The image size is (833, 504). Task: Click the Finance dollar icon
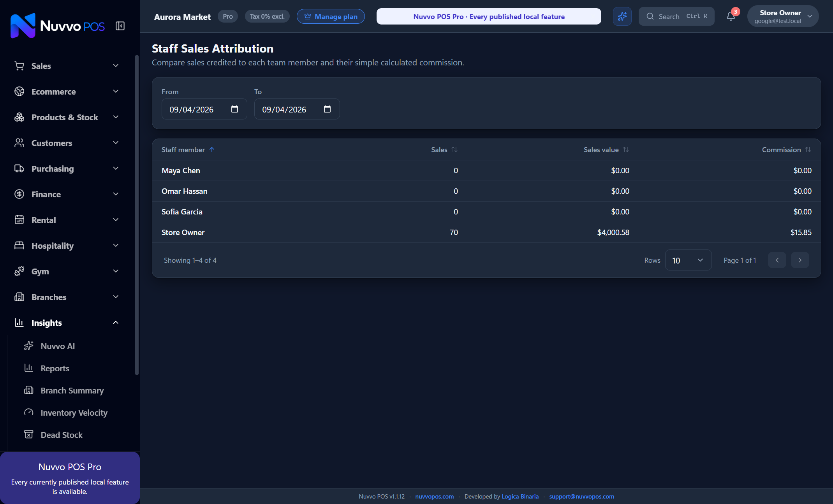click(19, 194)
